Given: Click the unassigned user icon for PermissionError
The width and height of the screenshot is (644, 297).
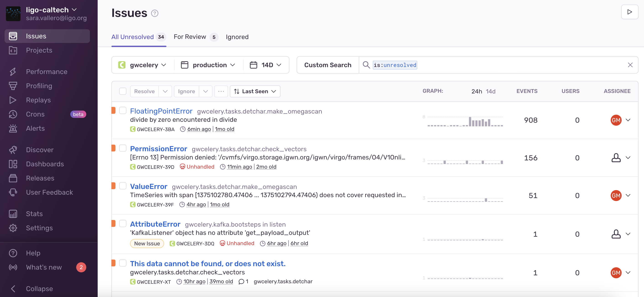Looking at the screenshot, I should [616, 158].
